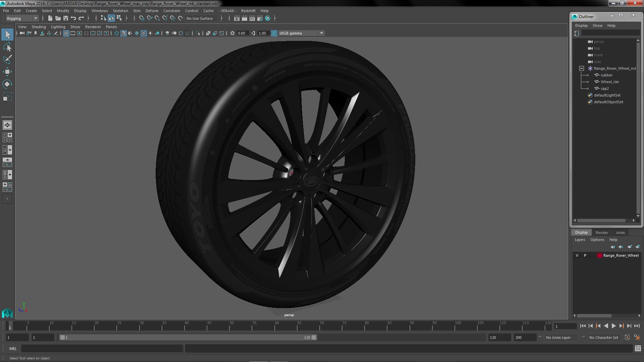Click frame 60 on the timeline

pyautogui.click(x=277, y=326)
